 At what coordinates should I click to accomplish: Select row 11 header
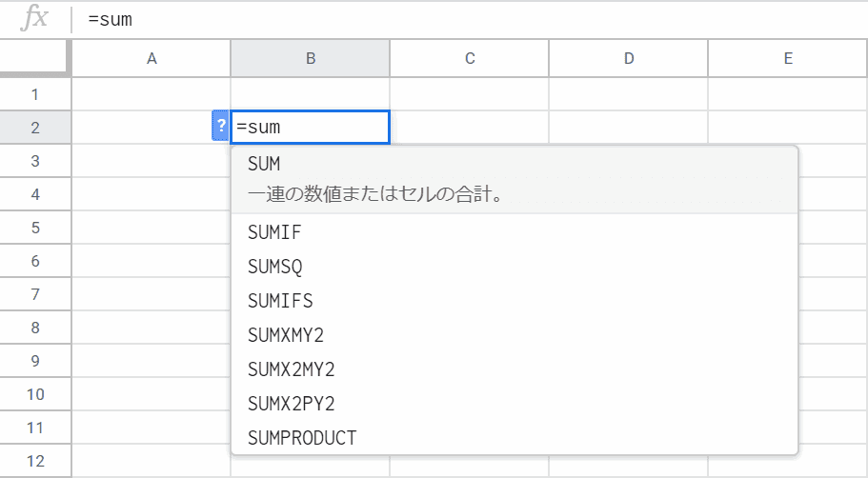coord(35,428)
